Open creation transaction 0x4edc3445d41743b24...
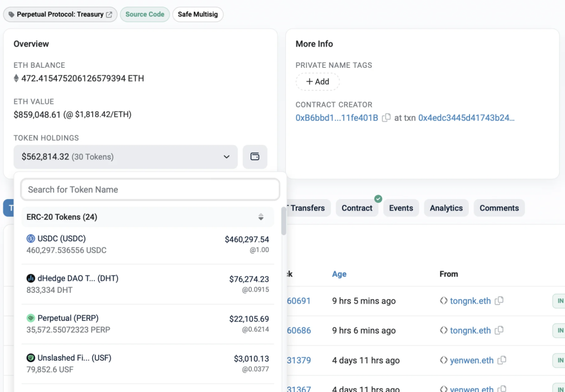This screenshot has width=565, height=392. 466,117
